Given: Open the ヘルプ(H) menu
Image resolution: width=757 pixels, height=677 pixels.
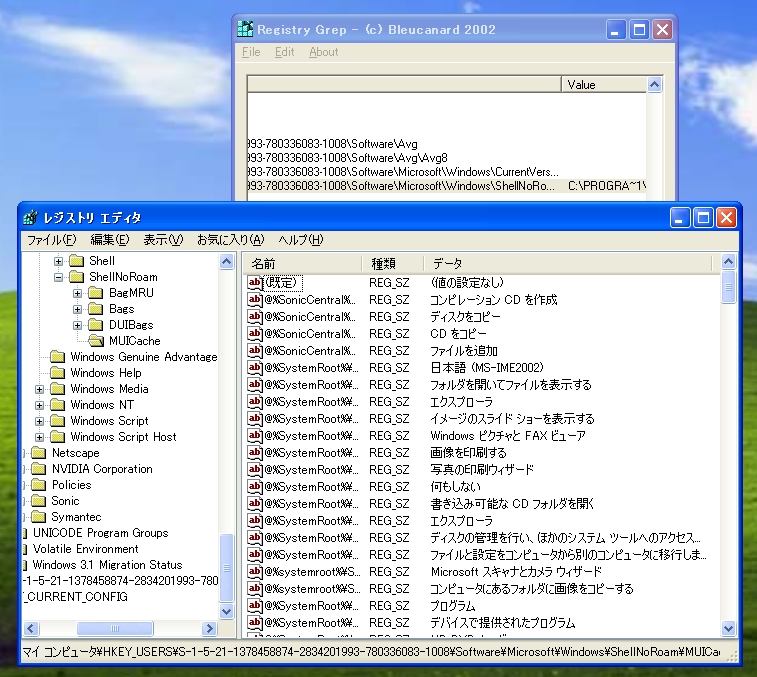Looking at the screenshot, I should pos(300,240).
